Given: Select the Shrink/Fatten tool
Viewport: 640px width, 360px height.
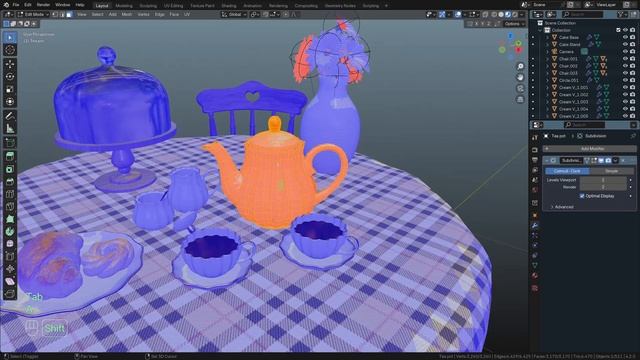Looking at the screenshot, I should [10, 269].
